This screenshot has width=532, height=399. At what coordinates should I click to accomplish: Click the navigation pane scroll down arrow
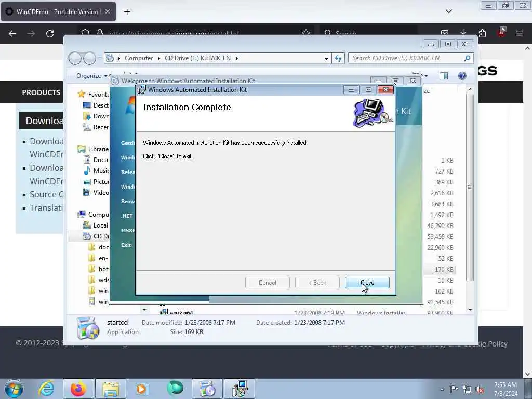pyautogui.click(x=144, y=310)
